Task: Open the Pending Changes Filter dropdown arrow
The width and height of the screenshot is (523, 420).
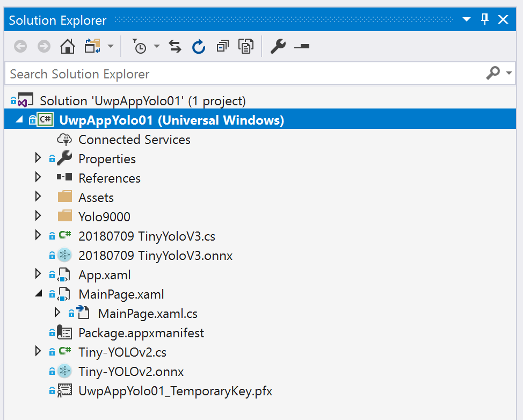Action: [x=157, y=47]
